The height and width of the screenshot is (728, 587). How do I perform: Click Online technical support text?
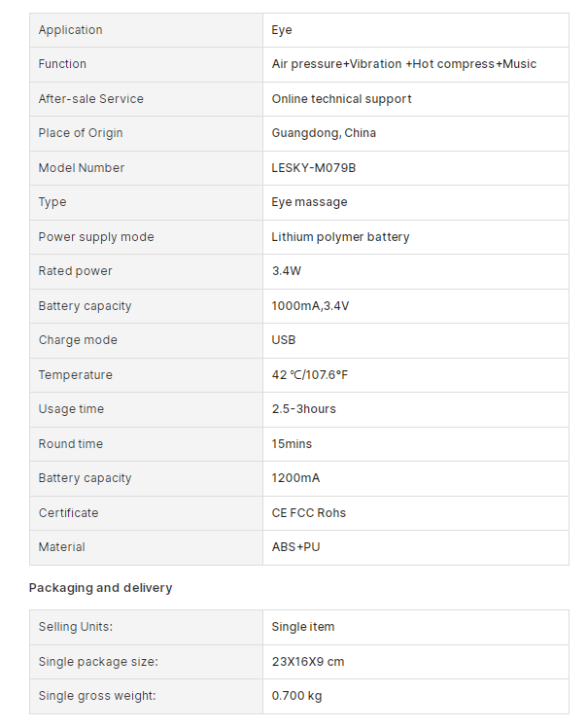point(341,99)
